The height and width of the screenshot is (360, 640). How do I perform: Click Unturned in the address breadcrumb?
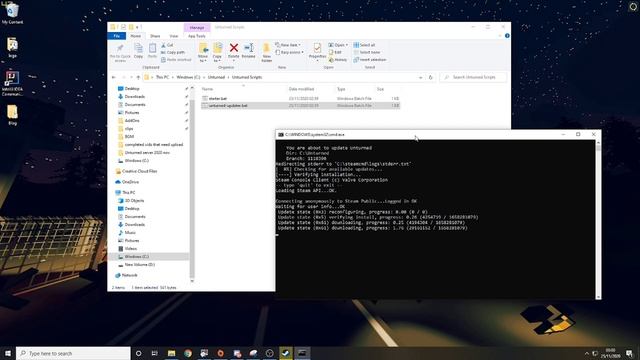tap(216, 77)
